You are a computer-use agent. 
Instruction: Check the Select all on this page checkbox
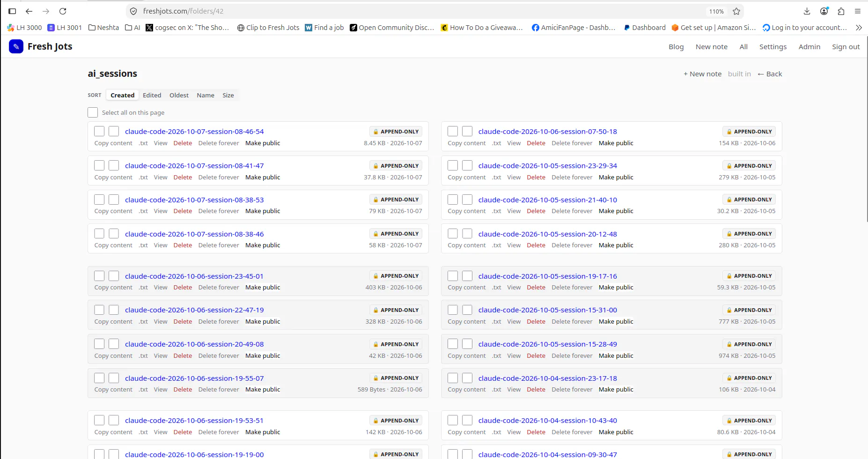[x=93, y=112]
